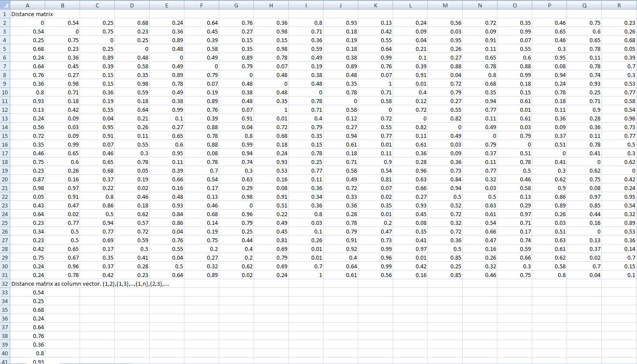Click the 'Distance matrix' title cell A1
637x364 pixels.
[x=27, y=14]
